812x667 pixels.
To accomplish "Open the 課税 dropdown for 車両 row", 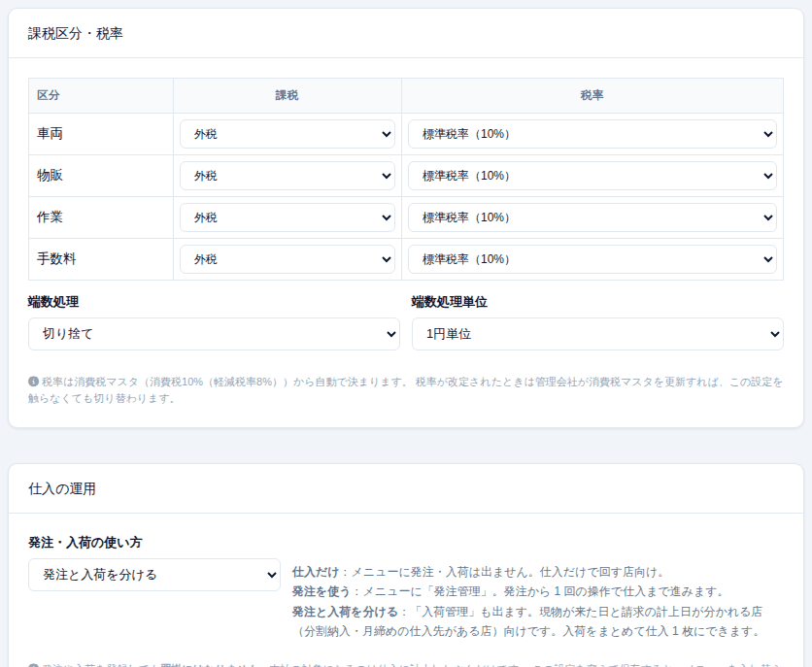I will [288, 134].
